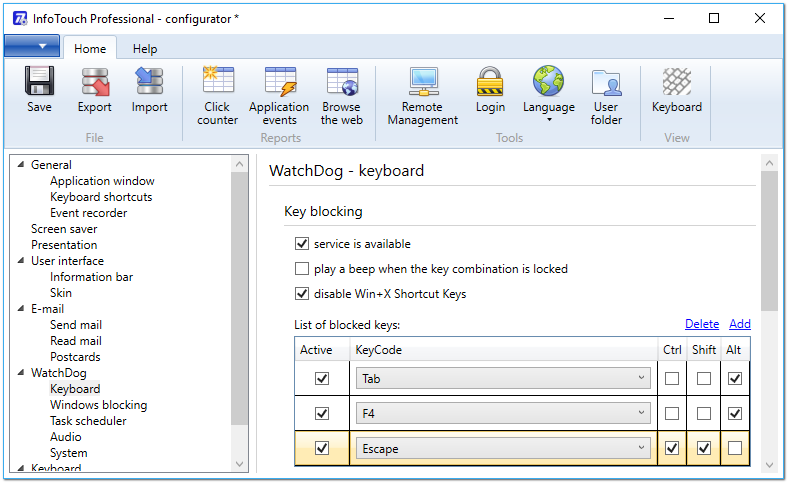Toggle Shift checkbox in the Escape row
The width and height of the screenshot is (788, 483).
click(704, 448)
